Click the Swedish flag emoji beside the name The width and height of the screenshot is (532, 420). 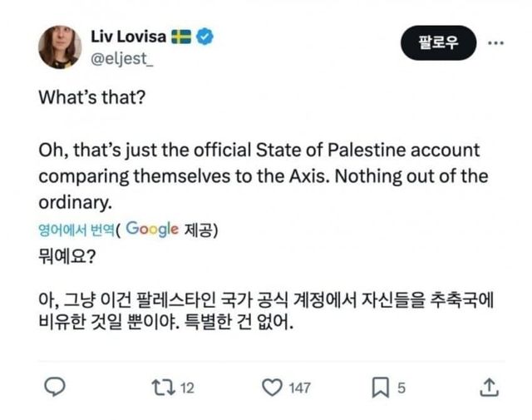pos(182,37)
